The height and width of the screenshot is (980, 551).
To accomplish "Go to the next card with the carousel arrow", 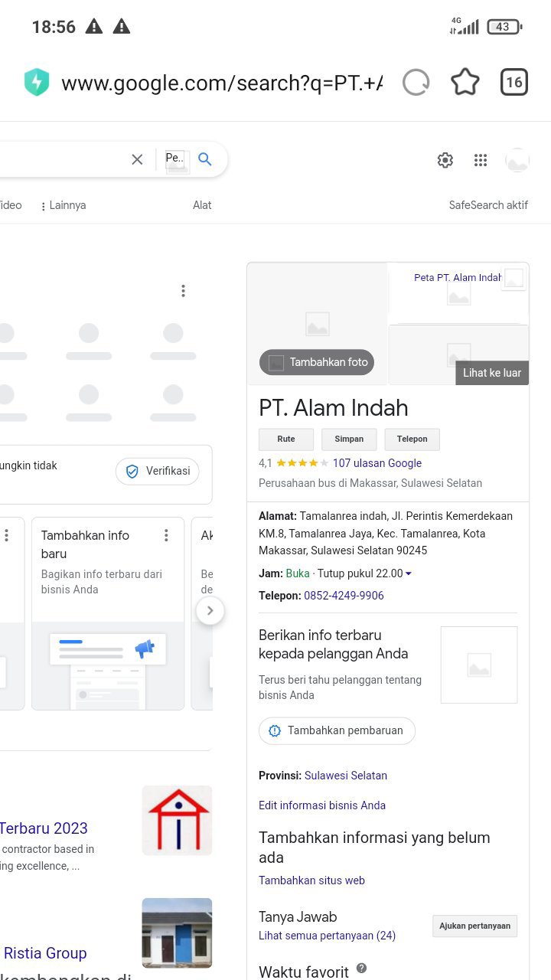I will (210, 611).
